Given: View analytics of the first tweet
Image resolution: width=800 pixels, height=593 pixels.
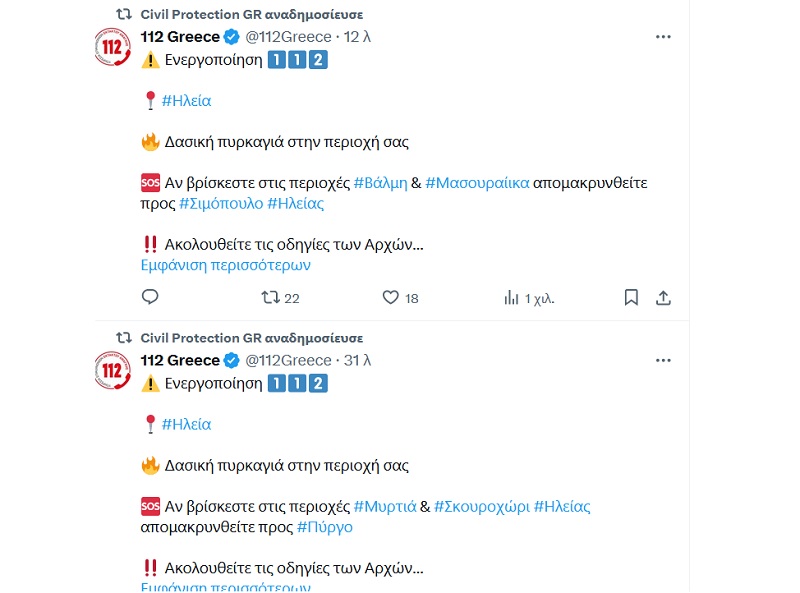Looking at the screenshot, I should [512, 297].
